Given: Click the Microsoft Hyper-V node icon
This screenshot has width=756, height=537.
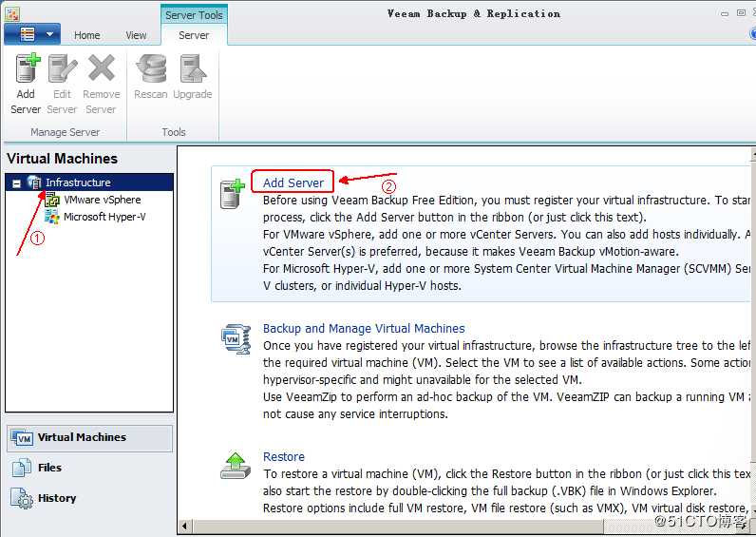Looking at the screenshot, I should pyautogui.click(x=52, y=217).
